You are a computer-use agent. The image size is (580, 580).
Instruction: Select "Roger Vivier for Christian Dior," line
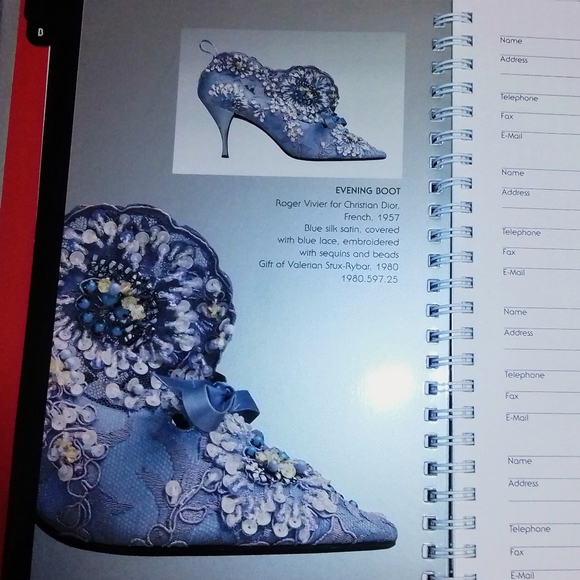pos(337,204)
